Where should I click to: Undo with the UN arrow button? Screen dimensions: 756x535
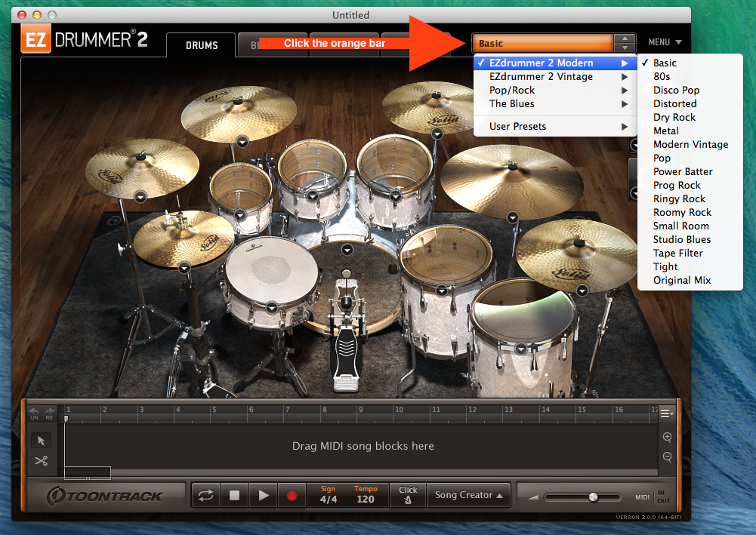(x=34, y=414)
